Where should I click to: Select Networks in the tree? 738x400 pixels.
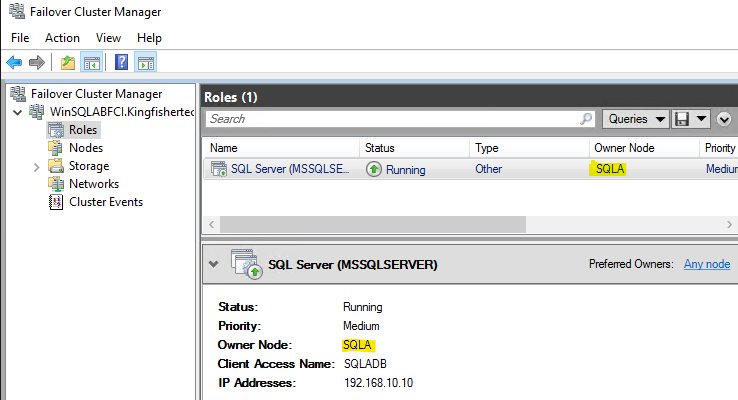[94, 184]
